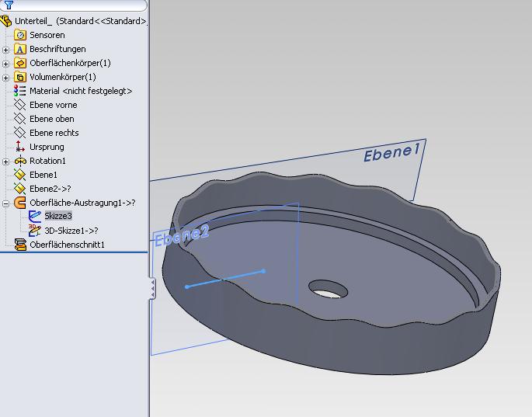
Task: Select Ebene1 label in tree
Action: click(x=43, y=175)
